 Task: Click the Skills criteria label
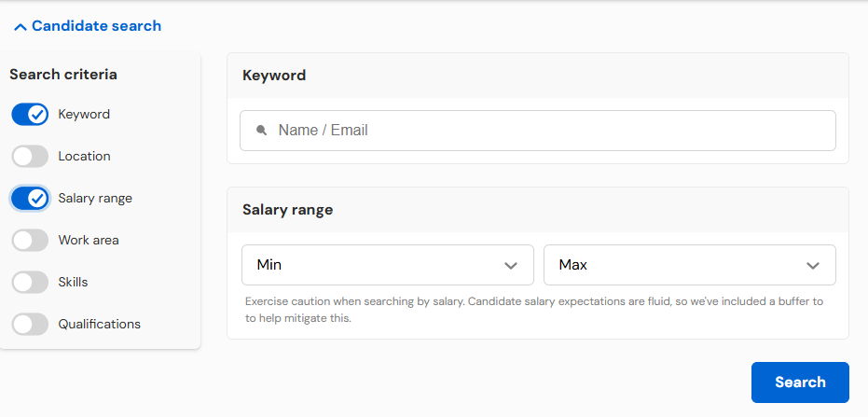tap(73, 282)
